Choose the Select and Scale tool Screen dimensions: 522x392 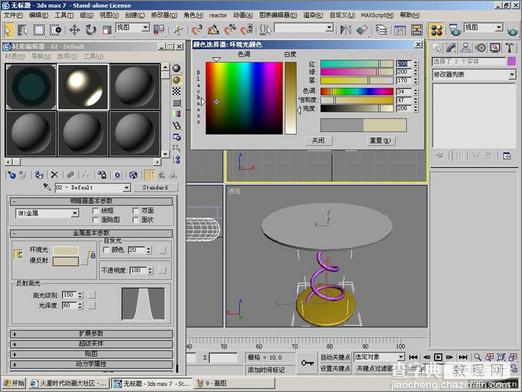[x=106, y=30]
